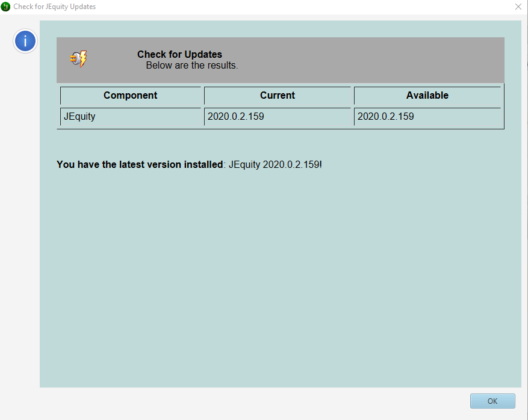Click the OK button
This screenshot has width=528, height=420.
click(492, 401)
